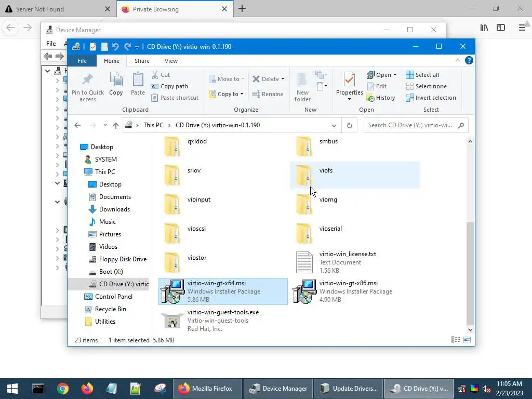Screen dimensions: 532x399
Task: Select This PC in navigation pane
Action: coord(105,171)
